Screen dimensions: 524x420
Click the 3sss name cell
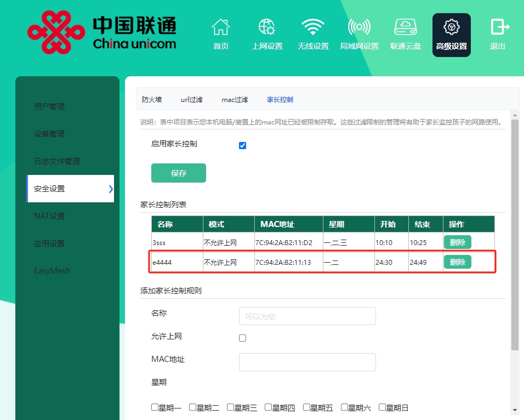pos(177,242)
